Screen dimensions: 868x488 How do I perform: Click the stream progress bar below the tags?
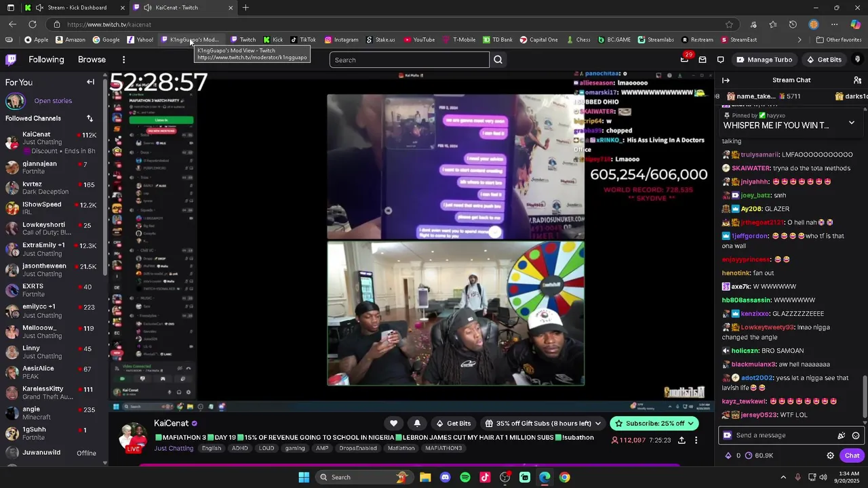click(410, 465)
